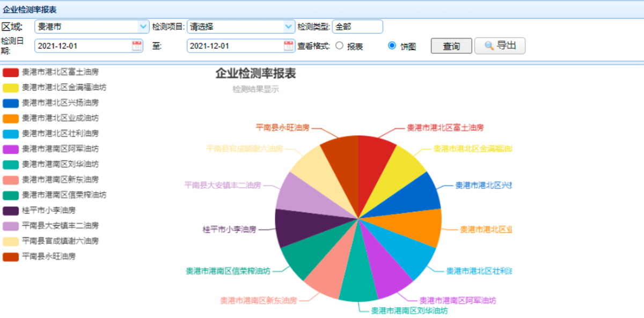Screen dimensions: 644x318
Task: Open the start date calendar picker
Action: point(137,46)
